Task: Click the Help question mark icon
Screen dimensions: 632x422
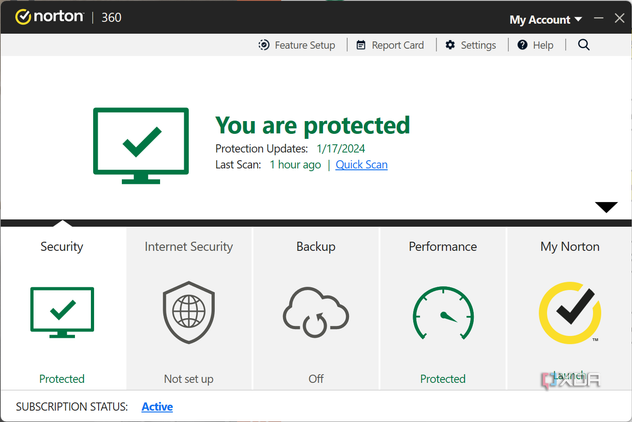Action: (522, 45)
